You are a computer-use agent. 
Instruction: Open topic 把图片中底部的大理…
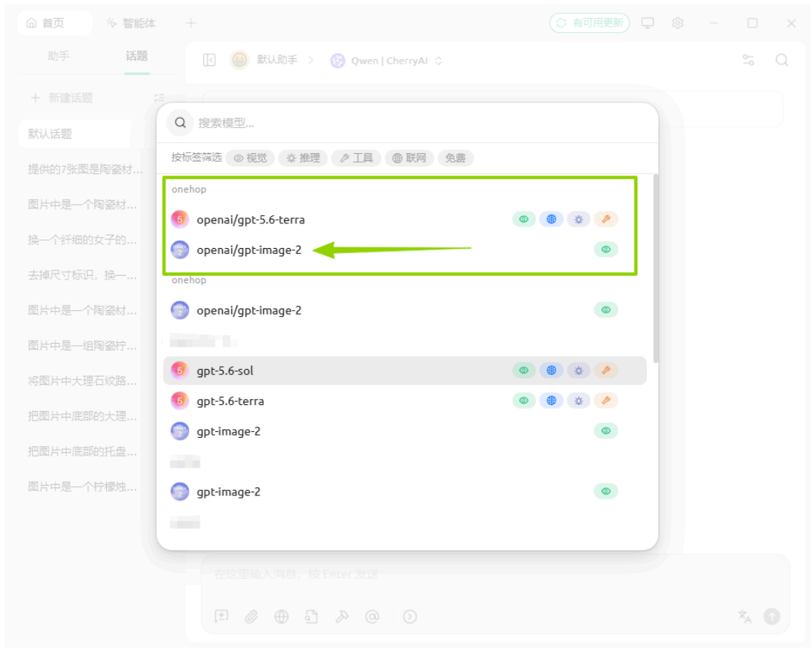[83, 416]
